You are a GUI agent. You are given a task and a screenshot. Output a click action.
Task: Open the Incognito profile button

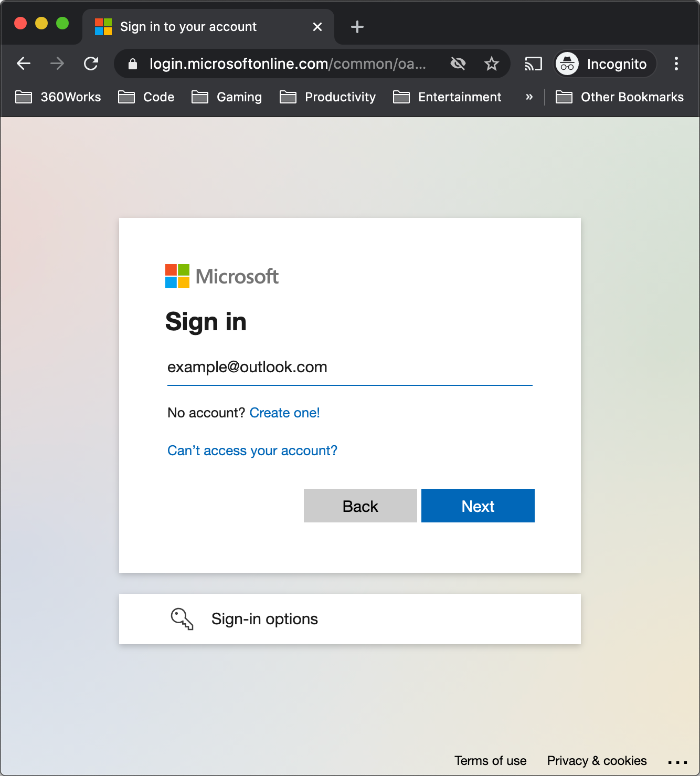(606, 64)
